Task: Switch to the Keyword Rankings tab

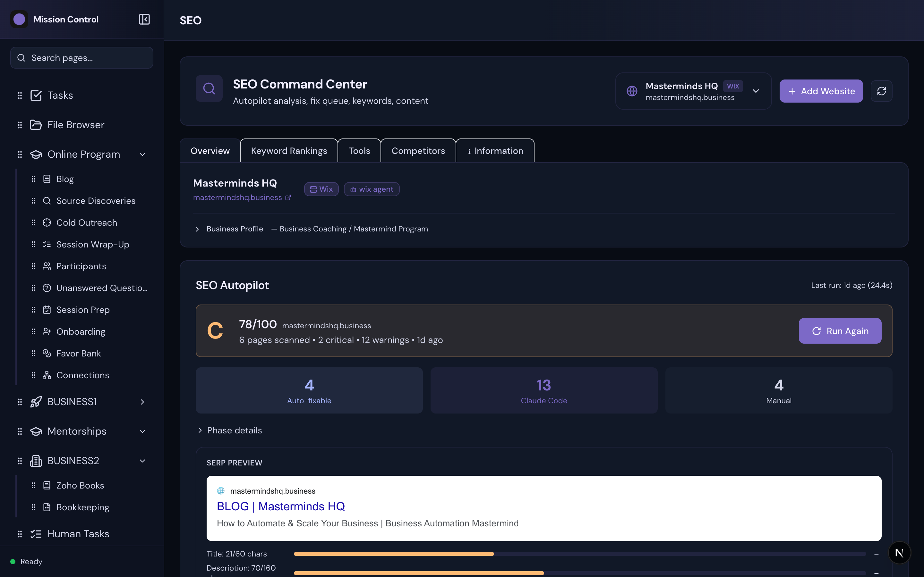Action: (289, 150)
